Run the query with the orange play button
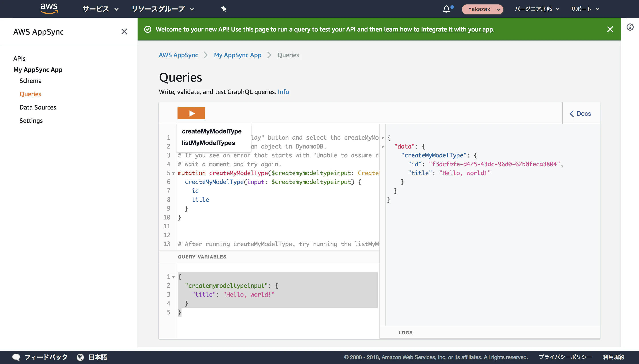This screenshot has height=364, width=639. [x=191, y=113]
